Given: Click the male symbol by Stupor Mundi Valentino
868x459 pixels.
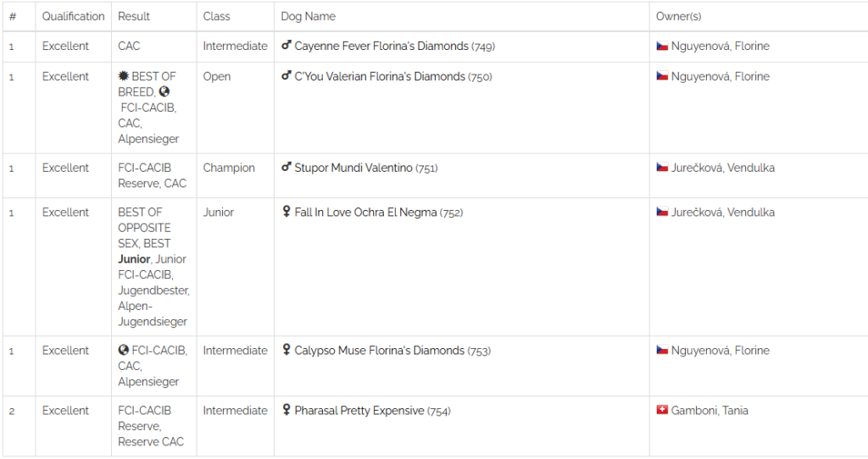Looking at the screenshot, I should tap(287, 167).
